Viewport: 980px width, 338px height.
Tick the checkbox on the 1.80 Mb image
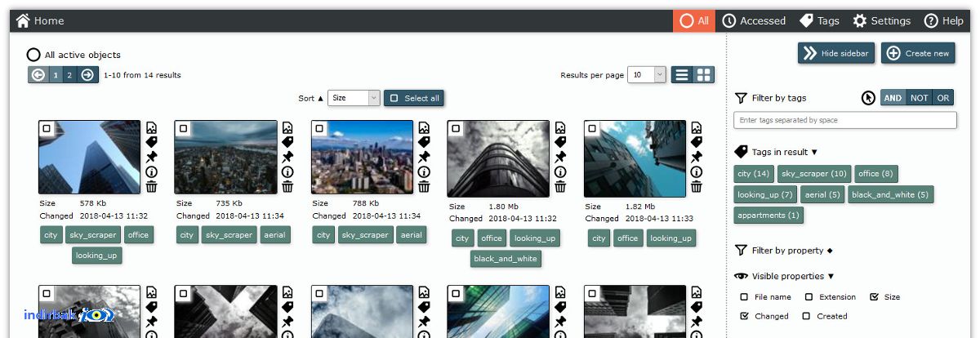click(456, 128)
